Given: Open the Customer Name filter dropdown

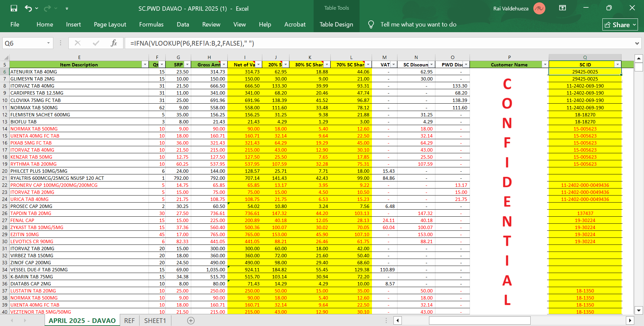Looking at the screenshot, I should [x=545, y=65].
